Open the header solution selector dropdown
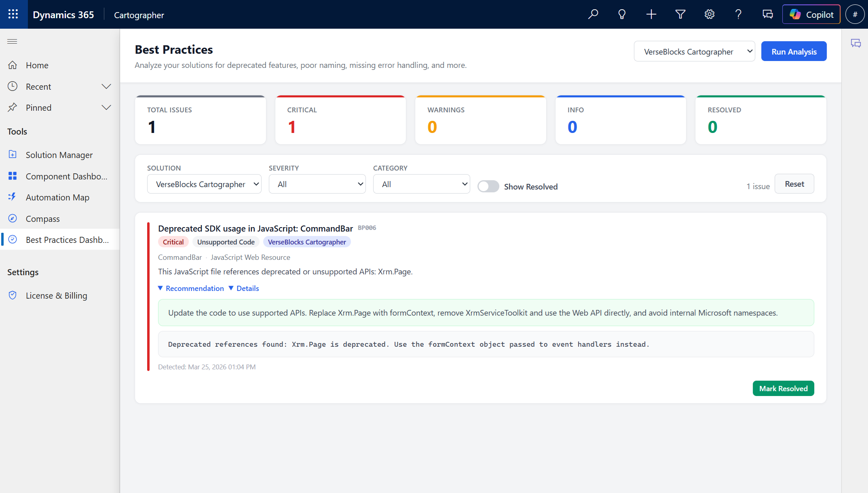This screenshot has width=868, height=493. (x=694, y=51)
